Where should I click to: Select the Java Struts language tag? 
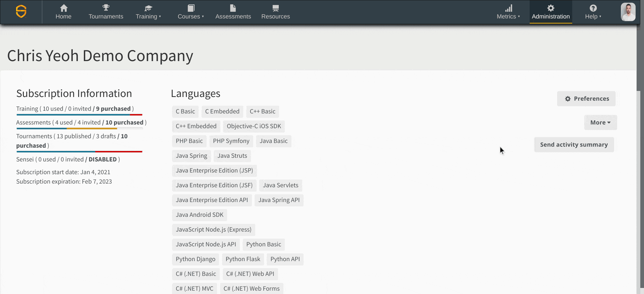pos(232,156)
